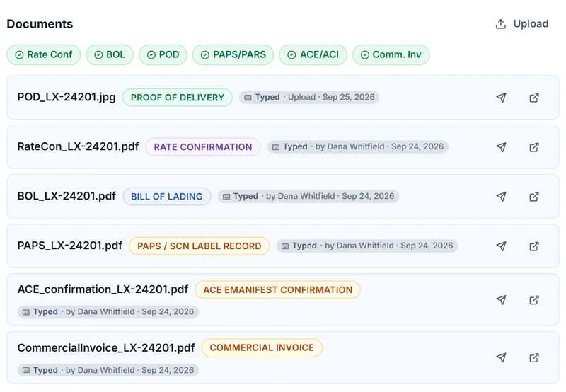Select the POD status chip
The image size is (566, 392).
click(x=163, y=55)
